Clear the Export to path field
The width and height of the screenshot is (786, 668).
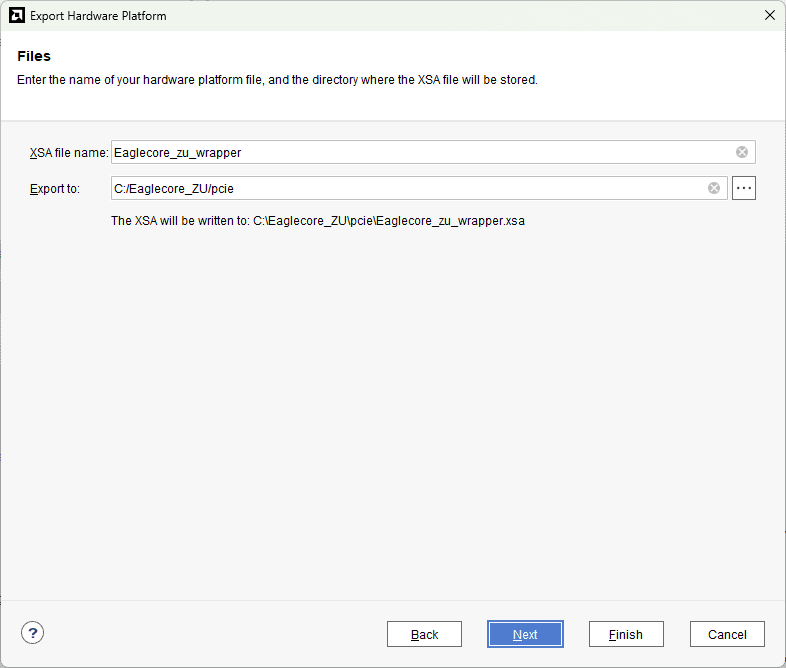tap(714, 188)
